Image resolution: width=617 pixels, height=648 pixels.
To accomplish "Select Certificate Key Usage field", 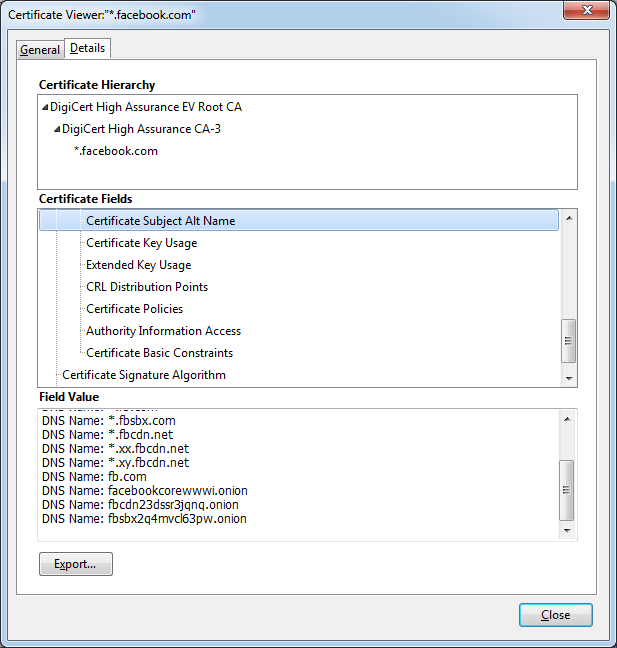I will click(x=142, y=243).
